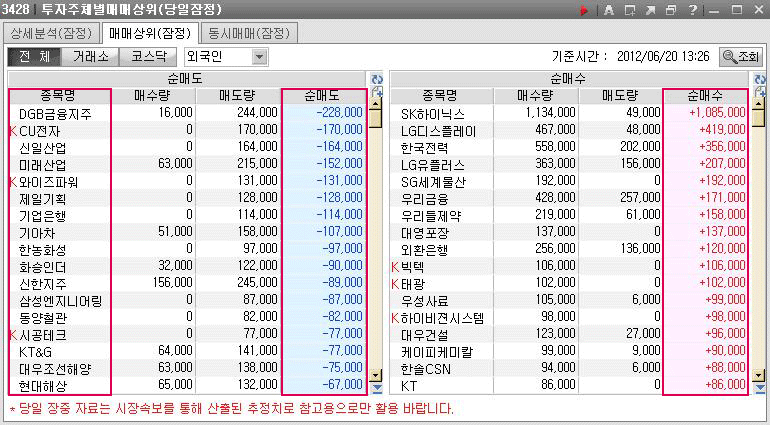Image resolution: width=770 pixels, height=425 pixels.
Task: Select the 한국전력 stock row
Action: click(570, 147)
